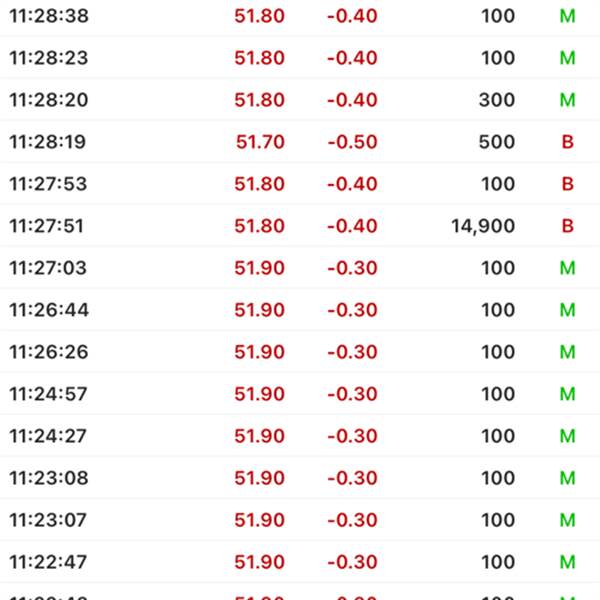Select the 51.70 price at 11:28:19
600x600 pixels.
[x=260, y=142]
